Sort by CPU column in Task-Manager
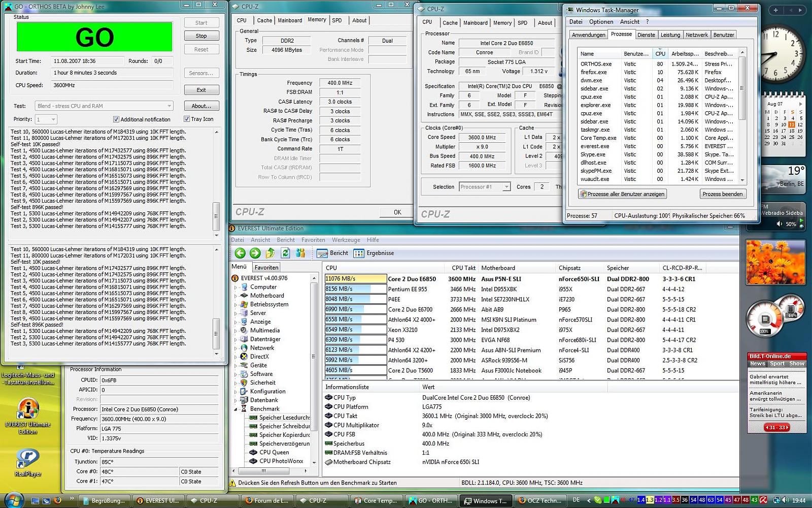 click(660, 53)
